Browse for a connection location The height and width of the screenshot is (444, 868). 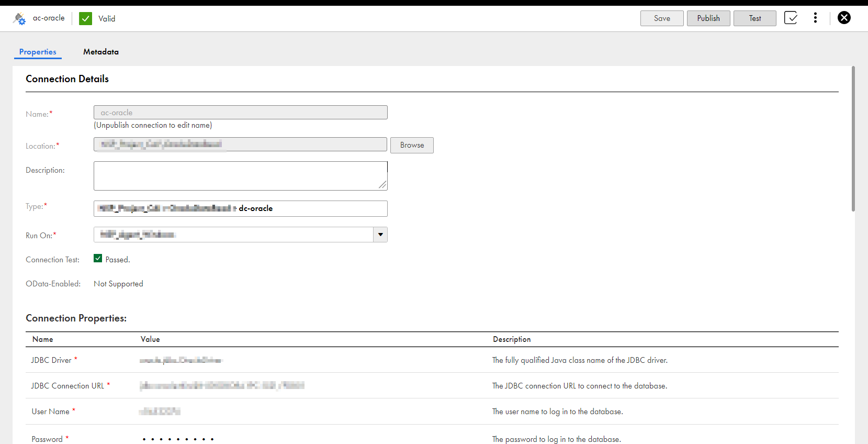point(412,145)
